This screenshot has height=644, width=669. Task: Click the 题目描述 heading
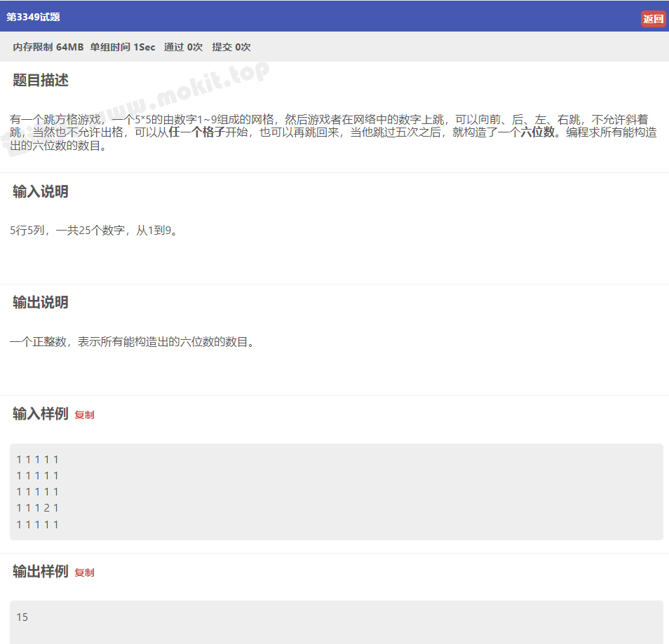click(x=41, y=80)
